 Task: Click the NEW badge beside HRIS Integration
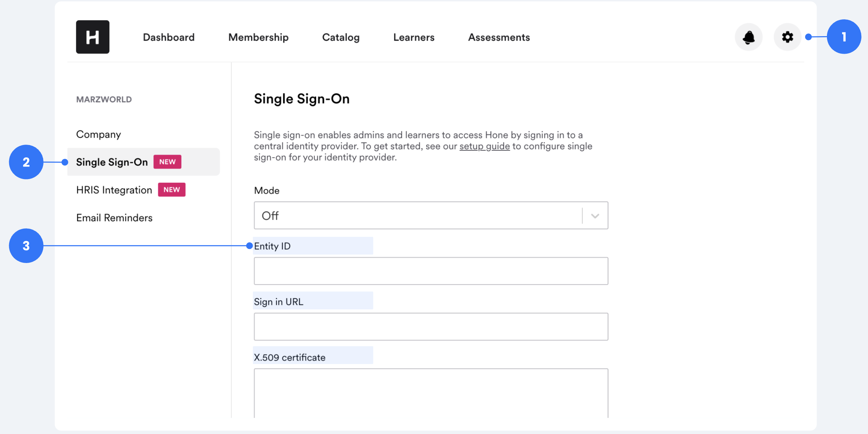[x=172, y=190]
